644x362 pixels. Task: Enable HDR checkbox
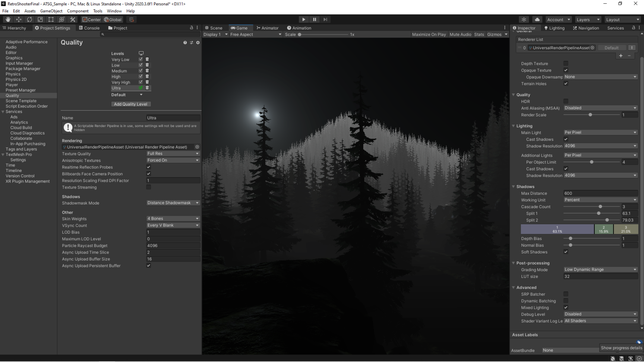coord(566,101)
